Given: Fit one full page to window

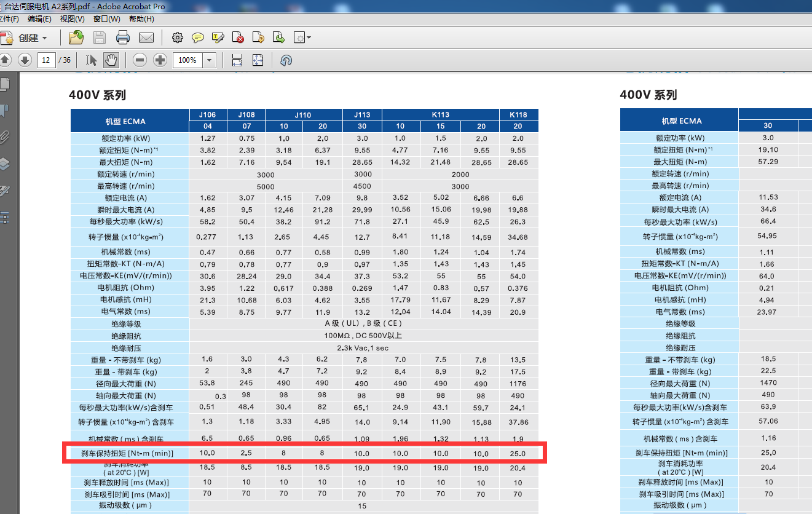Looking at the screenshot, I should pyautogui.click(x=258, y=60).
